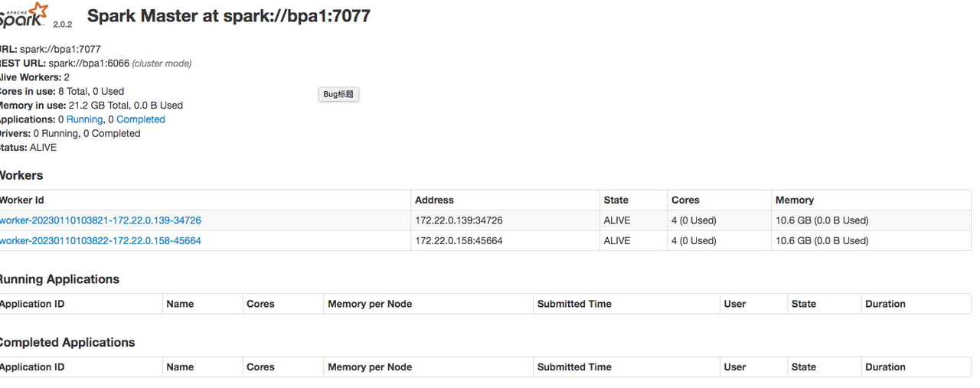This screenshot has height=388, width=980.
Task: Sort the Workers table by State column
Action: coord(616,200)
